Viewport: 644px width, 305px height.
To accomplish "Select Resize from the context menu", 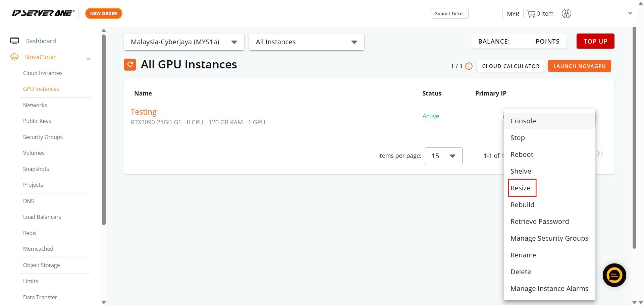I will pos(521,188).
